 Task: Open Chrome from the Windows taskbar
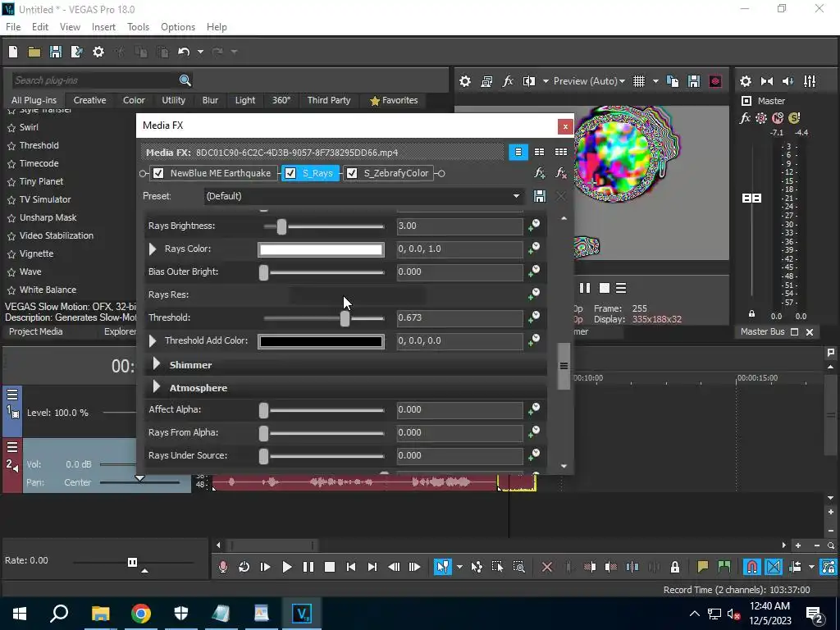141,614
